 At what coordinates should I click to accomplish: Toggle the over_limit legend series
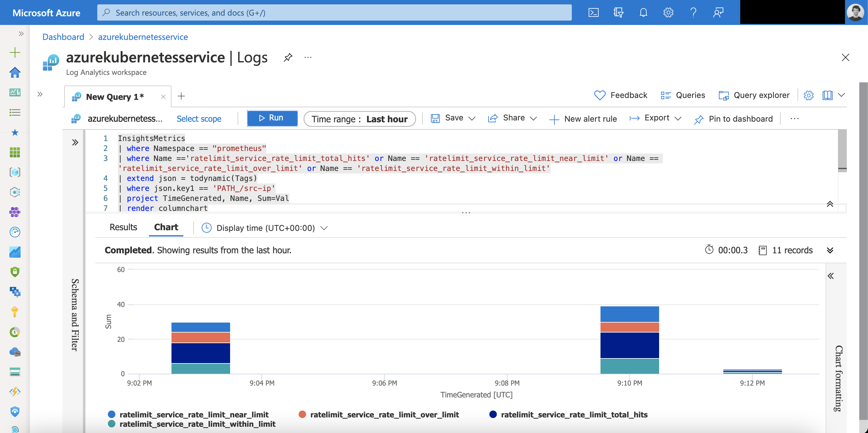coord(384,415)
